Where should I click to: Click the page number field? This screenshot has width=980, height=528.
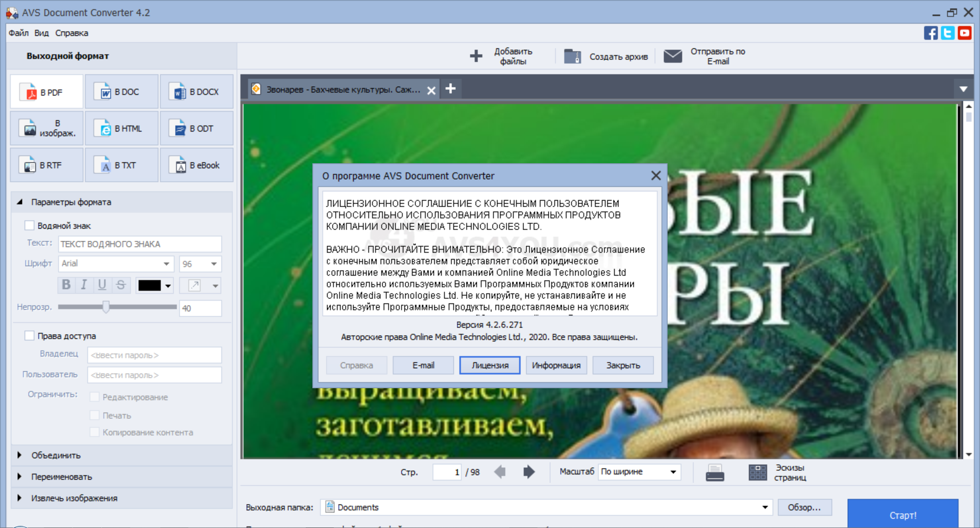[x=447, y=472]
